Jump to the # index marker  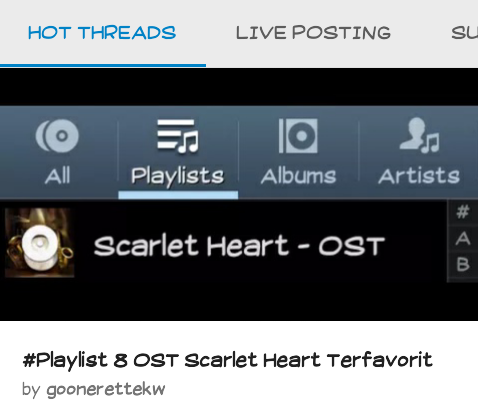[463, 212]
